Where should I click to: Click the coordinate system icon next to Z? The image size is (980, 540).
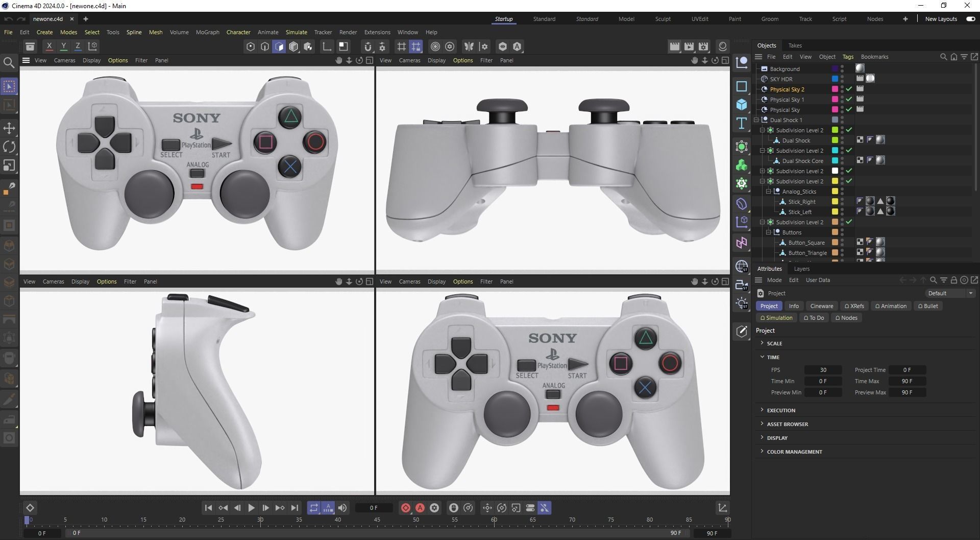(x=93, y=46)
